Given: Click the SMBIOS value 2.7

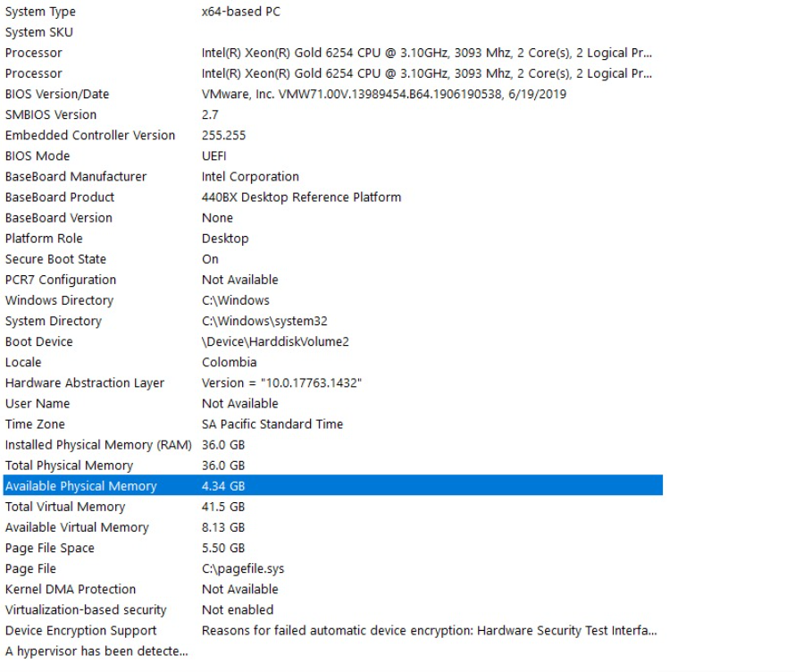Looking at the screenshot, I should coord(210,115).
